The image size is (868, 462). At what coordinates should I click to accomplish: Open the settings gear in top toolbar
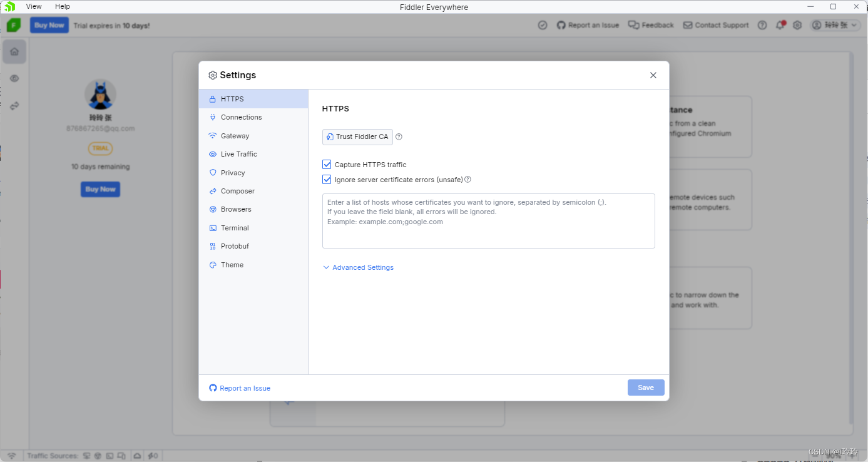point(797,25)
